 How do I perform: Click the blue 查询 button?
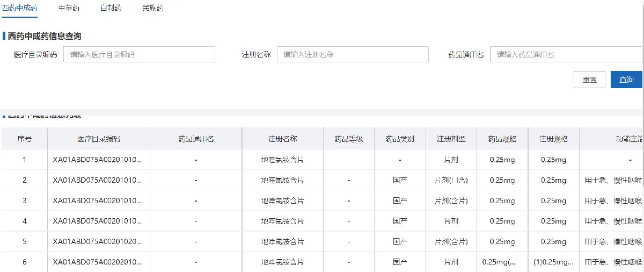pos(626,80)
